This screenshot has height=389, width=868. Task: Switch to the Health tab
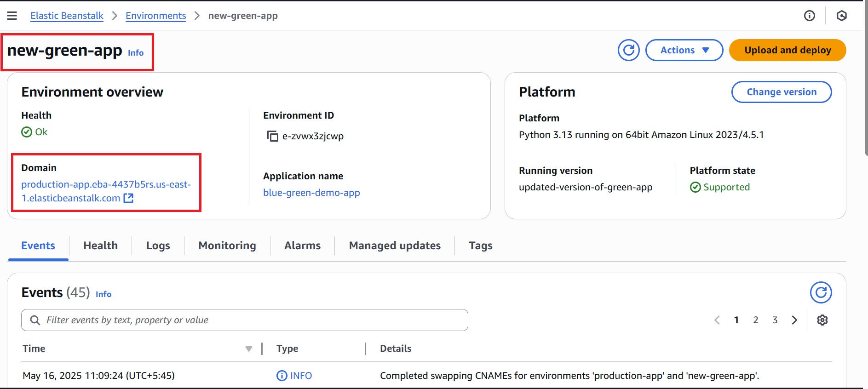tap(100, 246)
